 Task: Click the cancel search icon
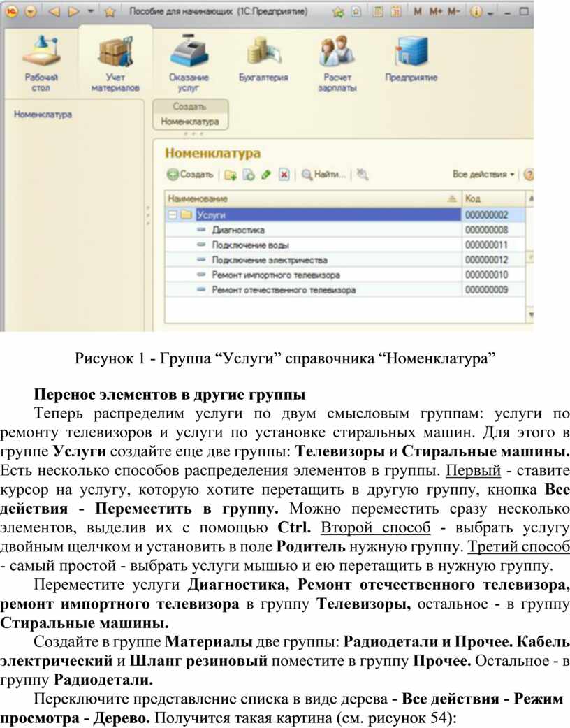click(363, 175)
